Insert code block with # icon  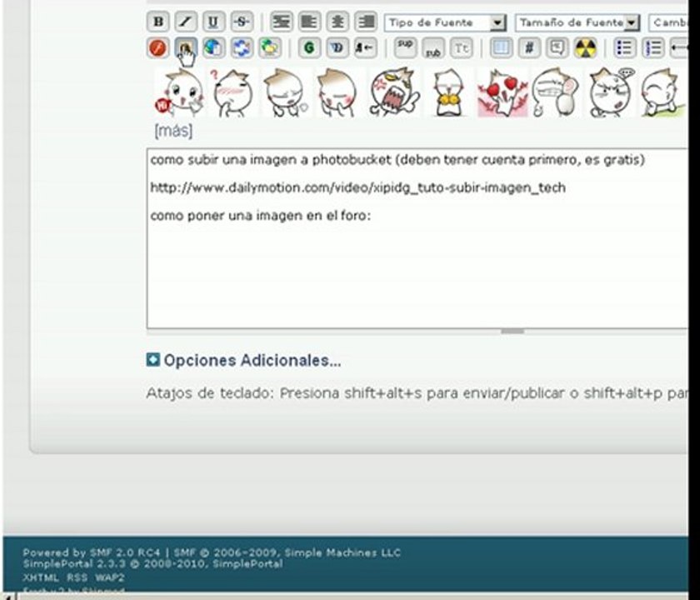pos(529,47)
